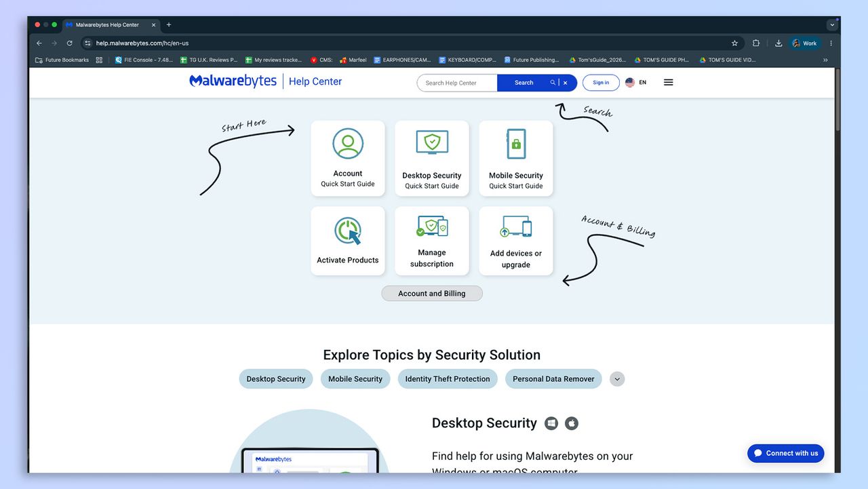Bookmark this page with star icon

point(734,43)
